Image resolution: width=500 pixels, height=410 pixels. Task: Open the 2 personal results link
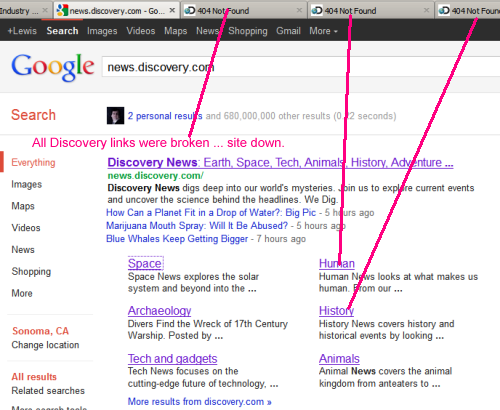pos(165,116)
